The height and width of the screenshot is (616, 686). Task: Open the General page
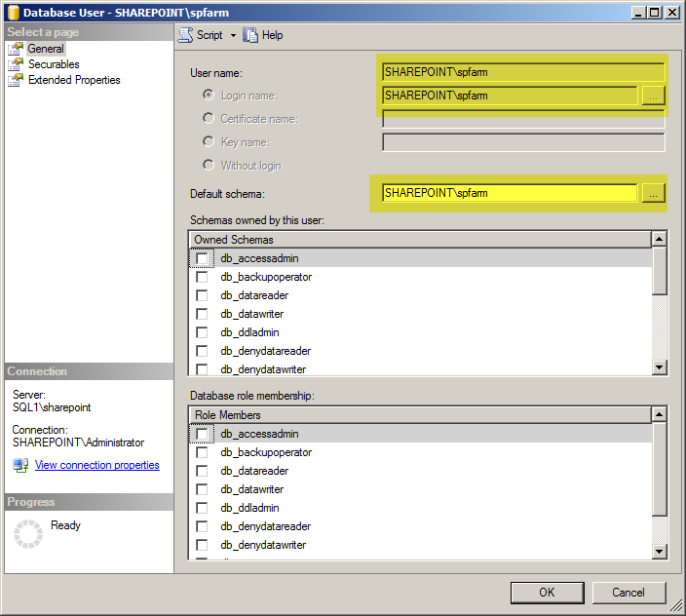click(46, 49)
